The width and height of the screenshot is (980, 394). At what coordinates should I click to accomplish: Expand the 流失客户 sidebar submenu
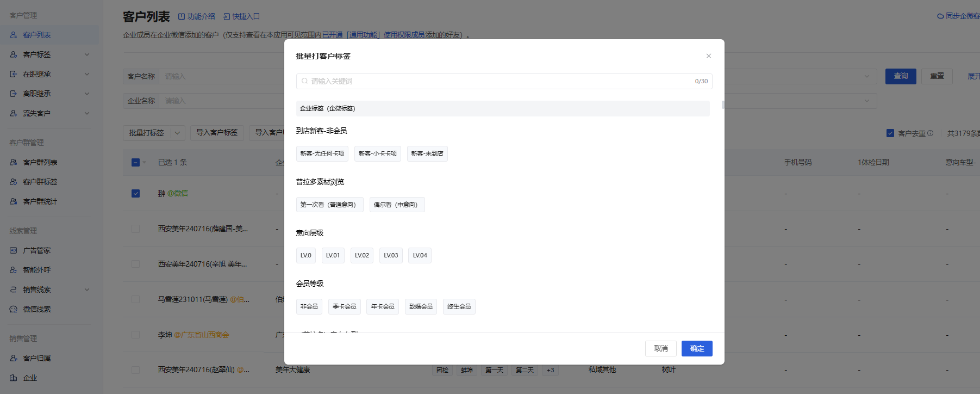(x=87, y=113)
